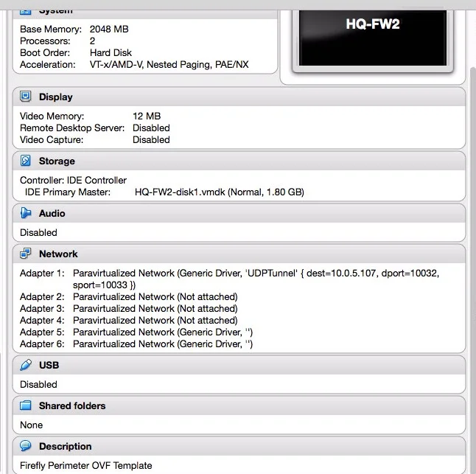Click the Processors value 2

[x=92, y=41]
